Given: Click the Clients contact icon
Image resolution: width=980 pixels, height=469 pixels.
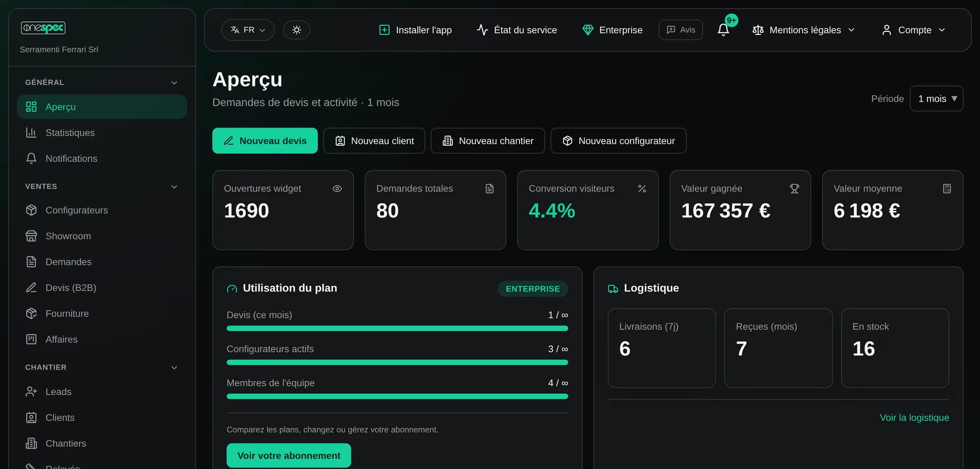Looking at the screenshot, I should coord(31,418).
